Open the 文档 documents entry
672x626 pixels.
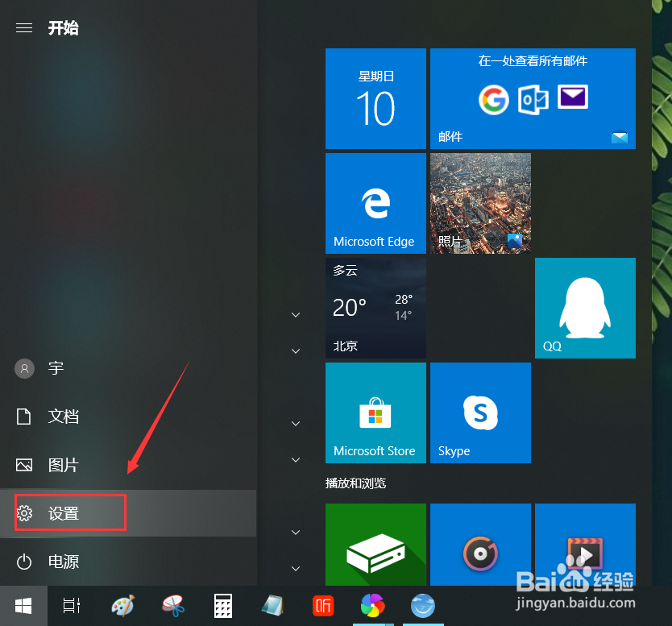(x=128, y=417)
